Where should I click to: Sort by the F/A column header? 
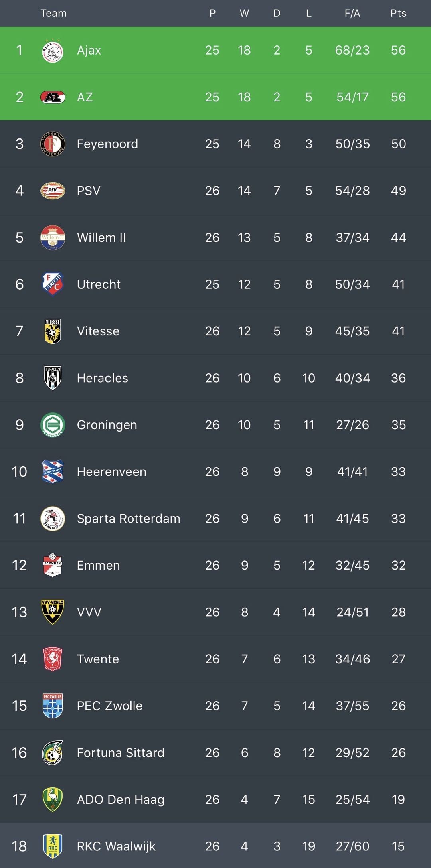click(352, 13)
